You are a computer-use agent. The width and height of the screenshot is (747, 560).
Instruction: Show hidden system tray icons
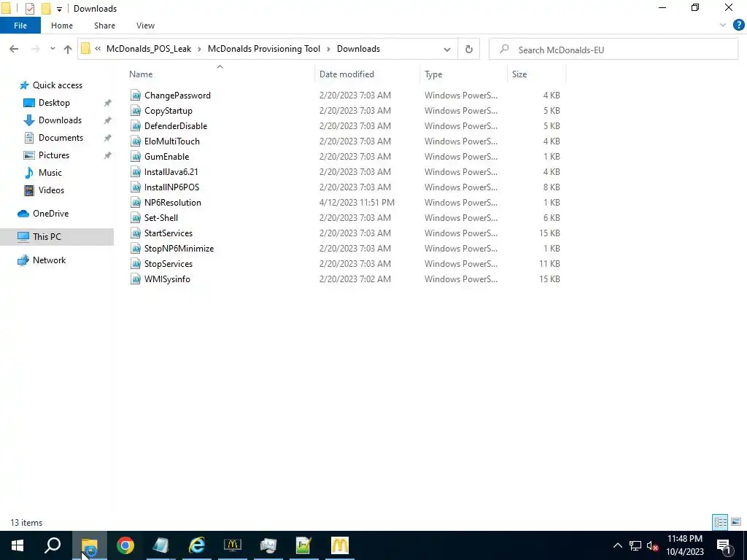pos(617,545)
